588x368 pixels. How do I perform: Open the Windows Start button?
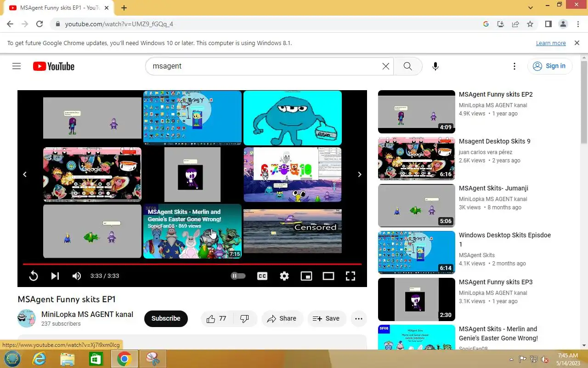(x=12, y=359)
